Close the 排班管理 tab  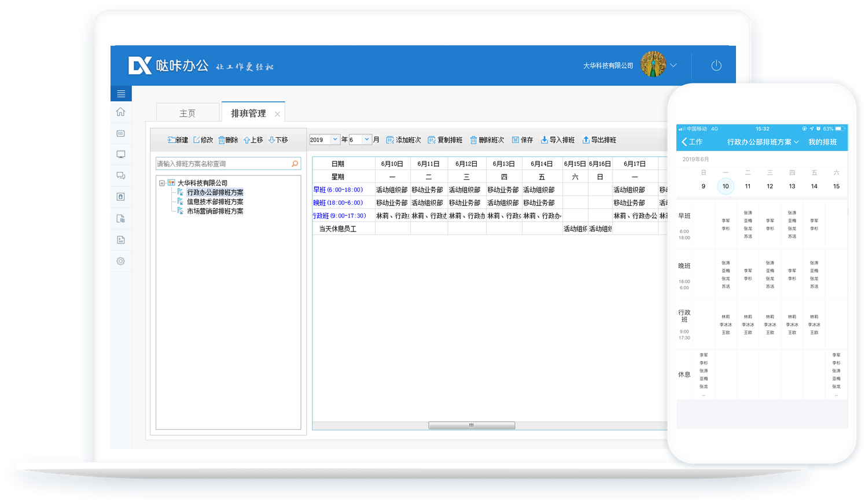click(277, 114)
